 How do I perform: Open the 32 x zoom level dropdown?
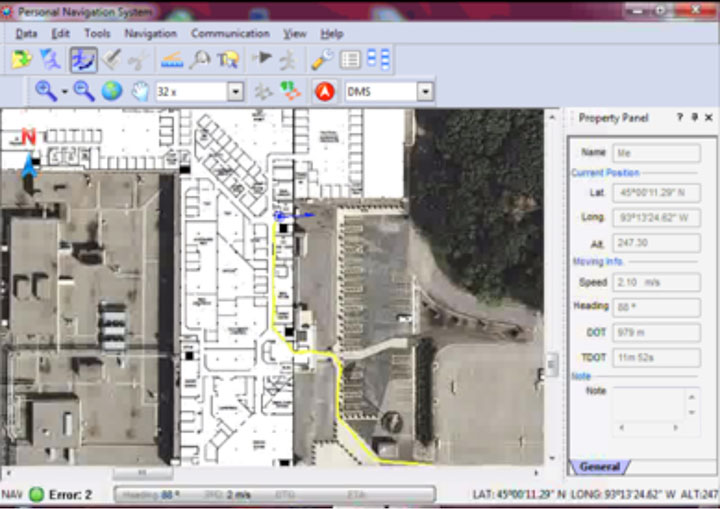(x=235, y=91)
